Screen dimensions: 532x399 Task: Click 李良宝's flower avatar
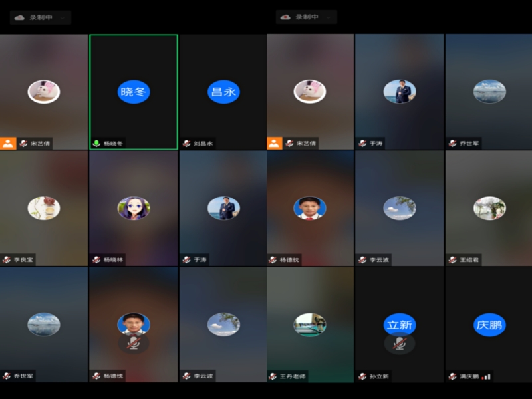click(44, 208)
